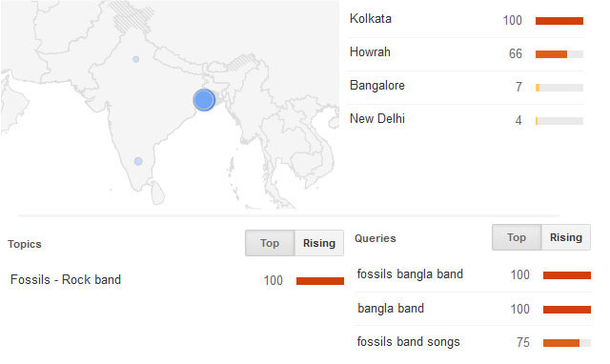Switch Queries to the Rising tab

565,237
